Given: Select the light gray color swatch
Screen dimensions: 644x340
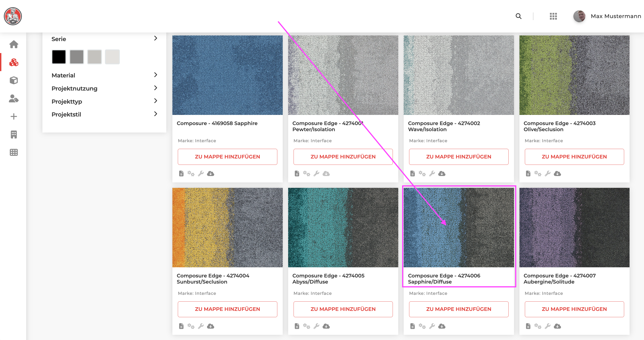Looking at the screenshot, I should [x=94, y=57].
